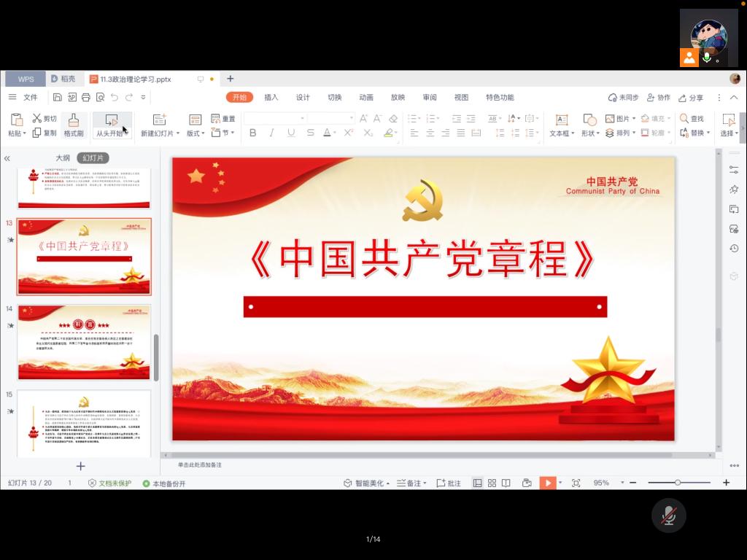Open the Insert (插入) ribbon tab

pyautogui.click(x=271, y=98)
